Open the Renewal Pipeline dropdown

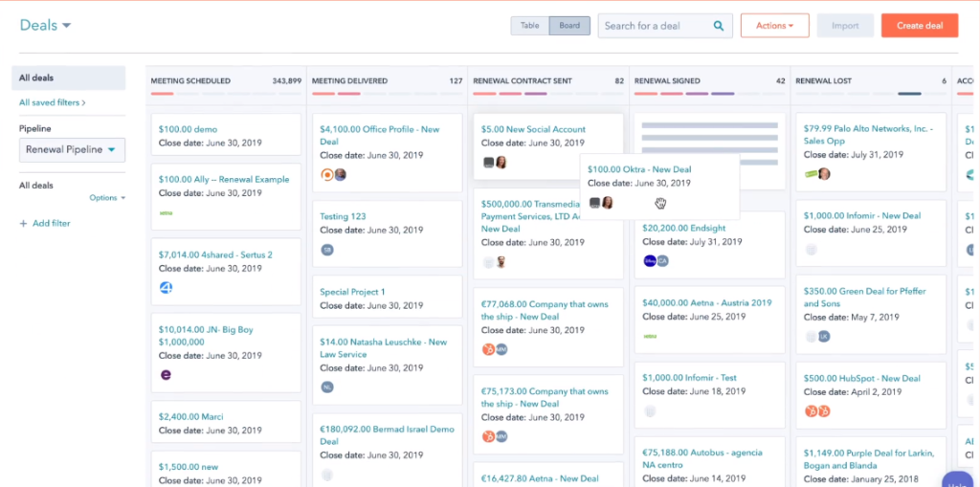click(x=72, y=150)
